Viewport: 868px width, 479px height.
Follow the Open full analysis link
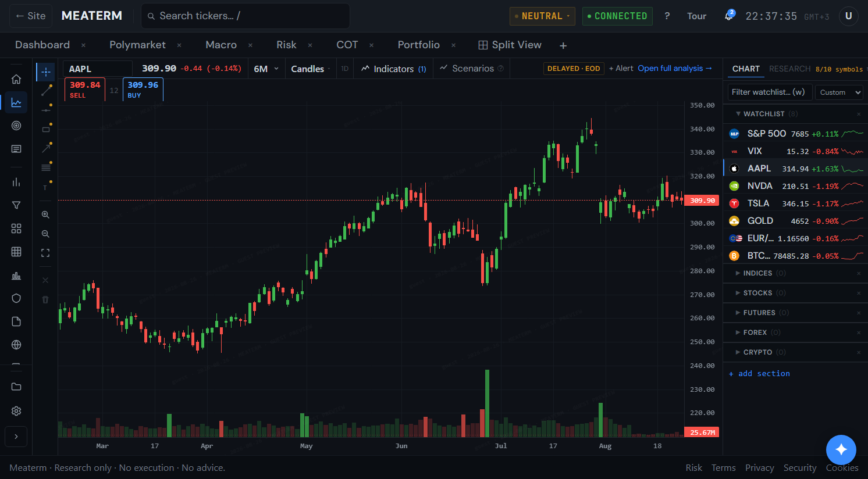[674, 69]
